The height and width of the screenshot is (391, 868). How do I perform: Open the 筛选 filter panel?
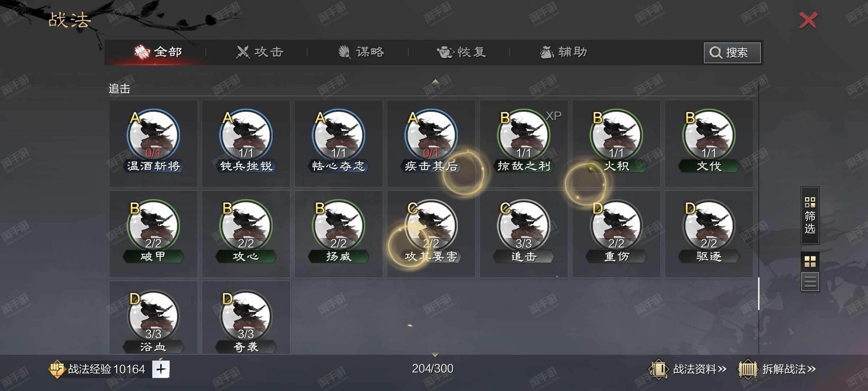810,215
